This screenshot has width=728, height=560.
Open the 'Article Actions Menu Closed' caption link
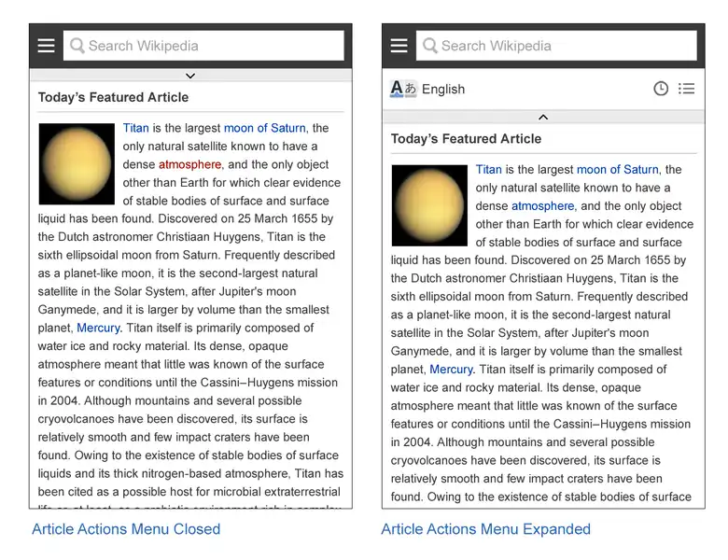(x=126, y=529)
